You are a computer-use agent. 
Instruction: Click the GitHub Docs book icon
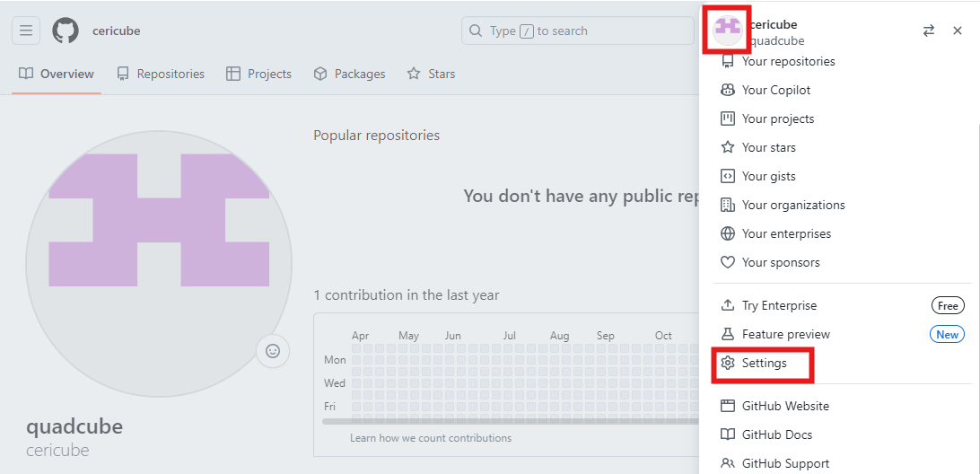coord(727,434)
